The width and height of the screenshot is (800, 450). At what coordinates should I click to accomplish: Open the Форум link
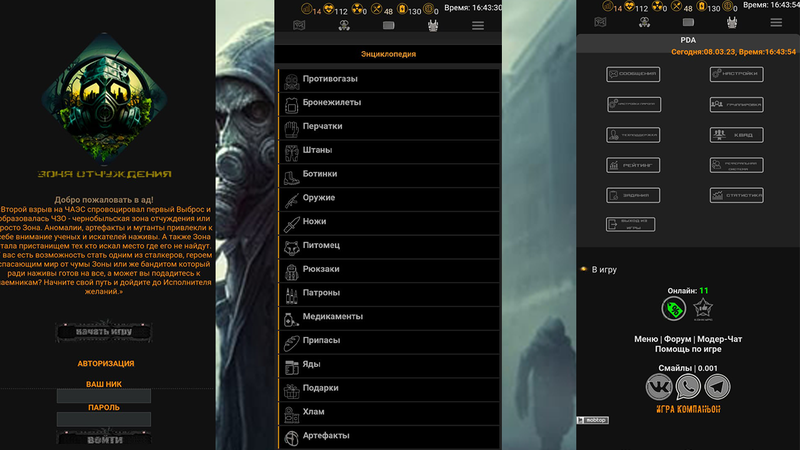click(678, 339)
